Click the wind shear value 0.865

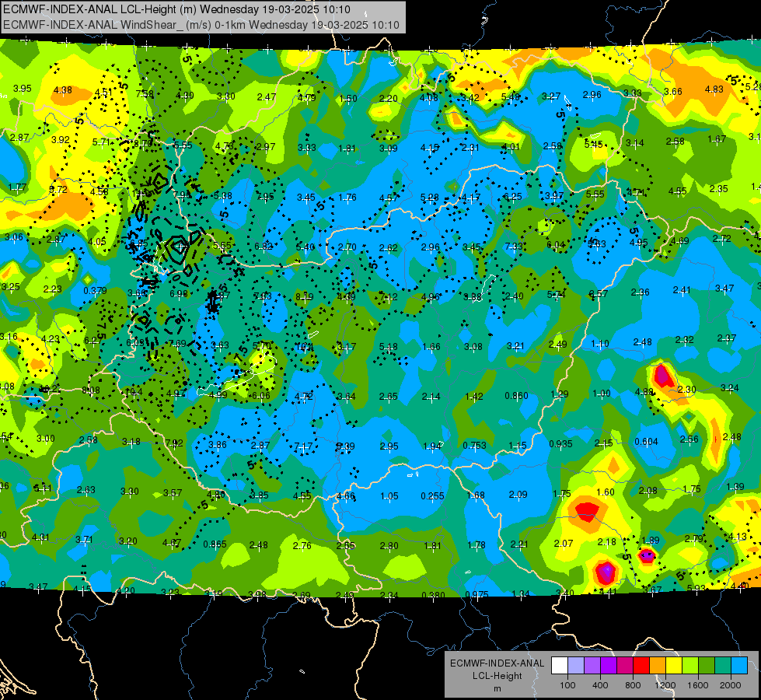[x=215, y=544]
